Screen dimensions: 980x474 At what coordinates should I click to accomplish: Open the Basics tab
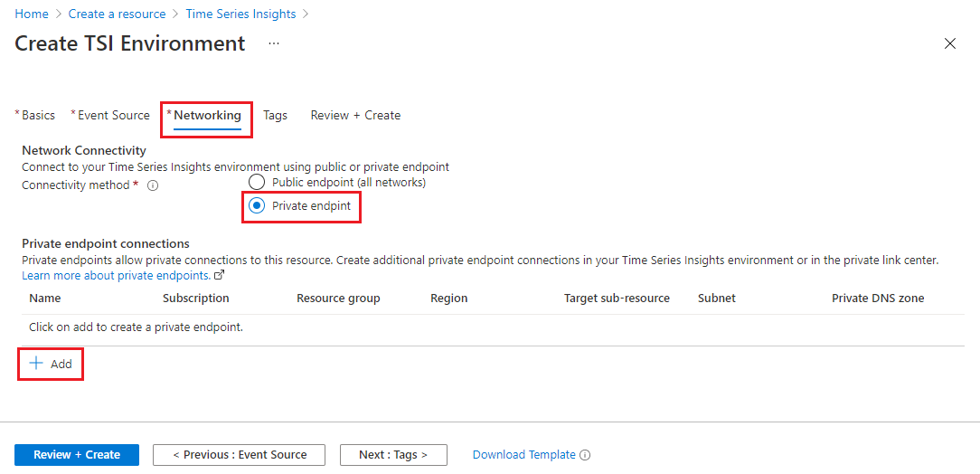[x=35, y=115]
